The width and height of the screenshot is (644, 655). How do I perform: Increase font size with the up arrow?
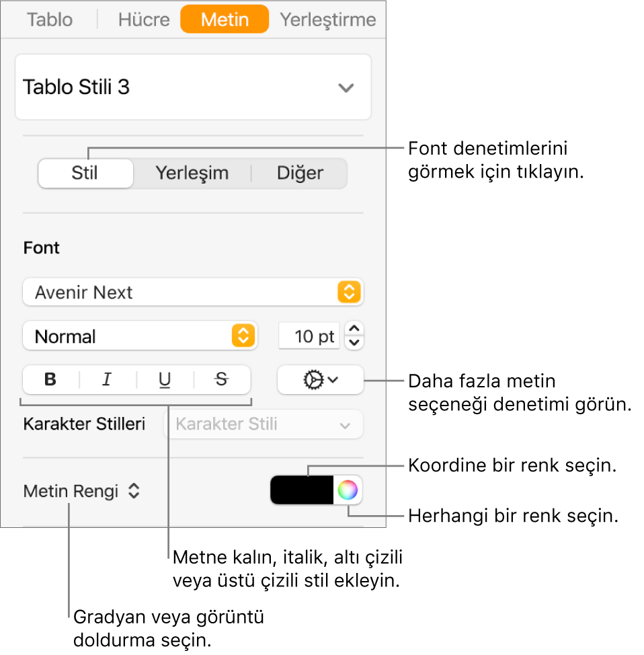(x=354, y=329)
